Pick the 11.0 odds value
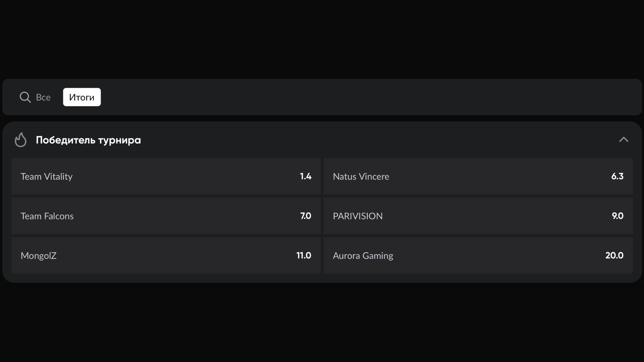Image resolution: width=644 pixels, height=362 pixels. (304, 255)
